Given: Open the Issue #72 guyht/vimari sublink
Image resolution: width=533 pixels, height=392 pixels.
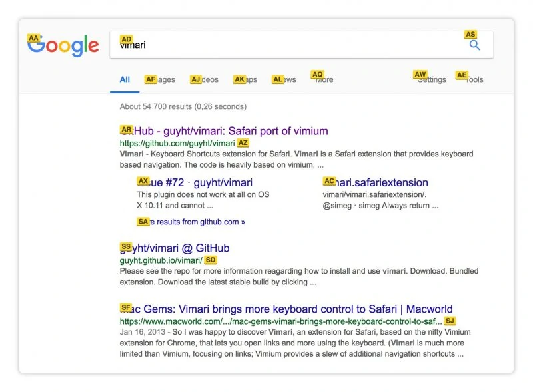Looking at the screenshot, I should [x=195, y=183].
